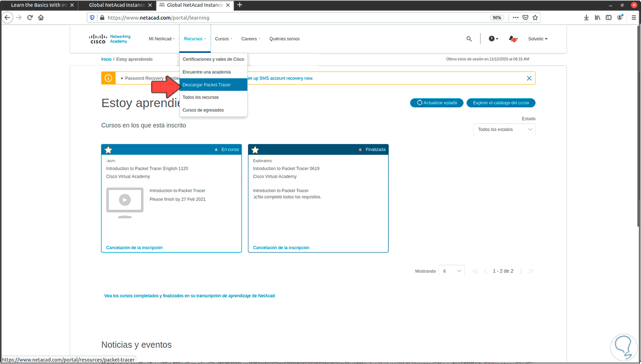Click the browser back arrow button
This screenshot has height=364, width=641.
pyautogui.click(x=7, y=18)
